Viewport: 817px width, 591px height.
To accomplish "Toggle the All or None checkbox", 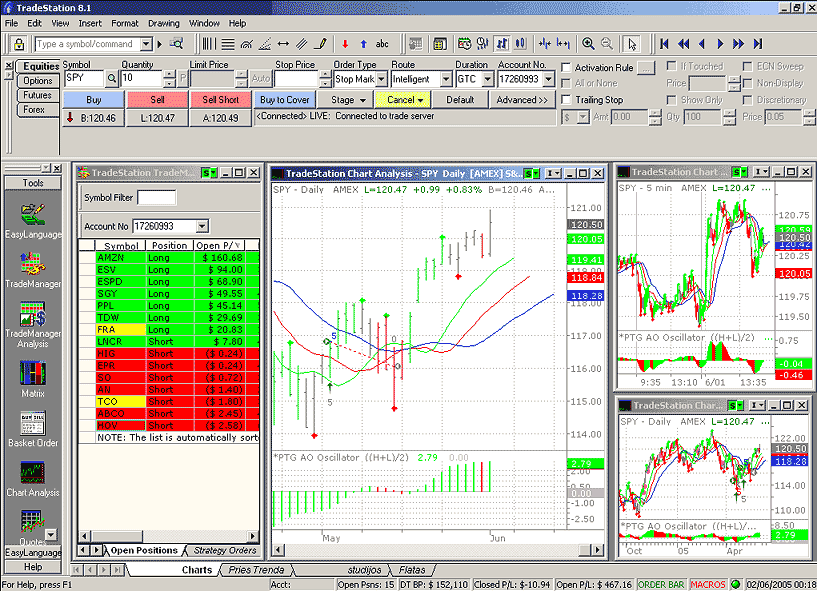I will click(x=566, y=83).
